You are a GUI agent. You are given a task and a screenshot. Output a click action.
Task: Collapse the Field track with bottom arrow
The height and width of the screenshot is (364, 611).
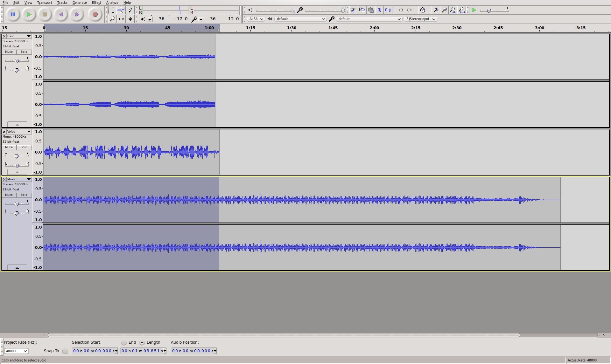(x=17, y=124)
